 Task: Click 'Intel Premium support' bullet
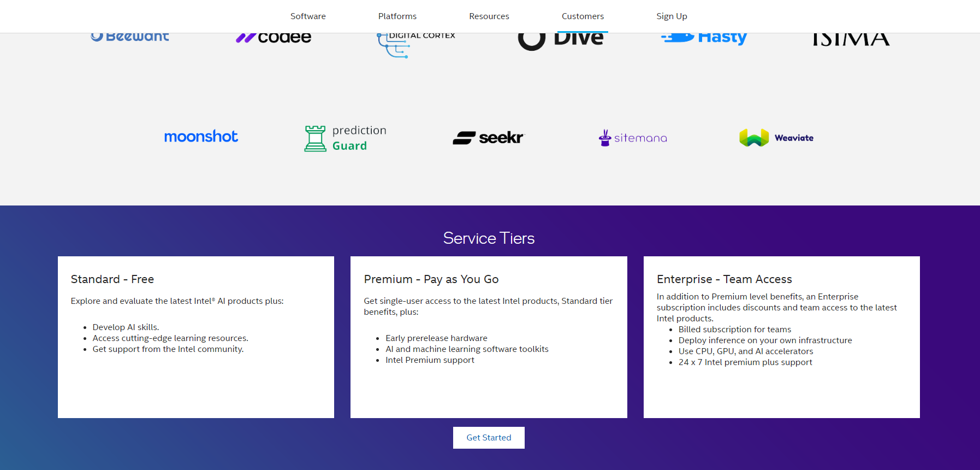coord(430,360)
